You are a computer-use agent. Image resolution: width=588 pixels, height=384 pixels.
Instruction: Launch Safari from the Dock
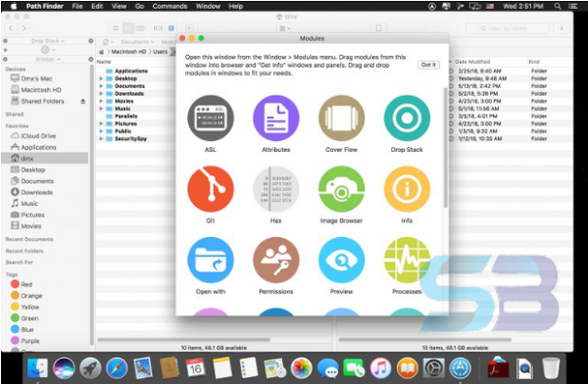[x=117, y=368]
